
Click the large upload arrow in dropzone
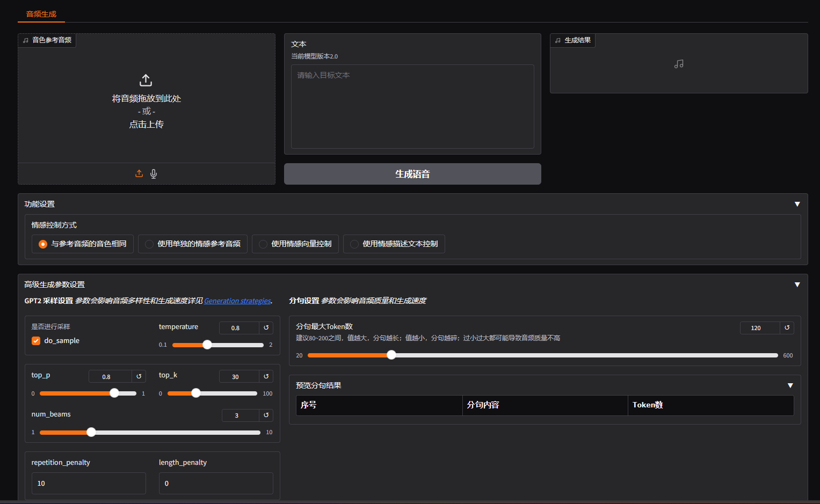[x=146, y=81]
